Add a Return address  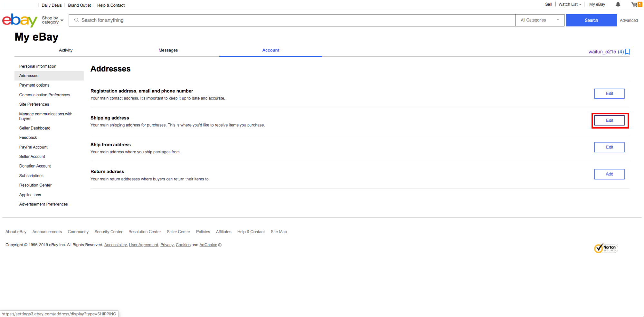pyautogui.click(x=609, y=174)
